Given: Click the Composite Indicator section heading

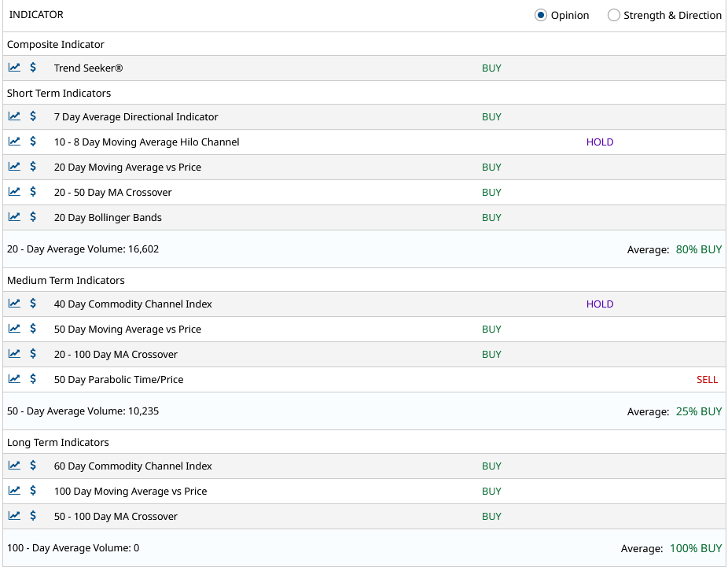Looking at the screenshot, I should [x=56, y=45].
